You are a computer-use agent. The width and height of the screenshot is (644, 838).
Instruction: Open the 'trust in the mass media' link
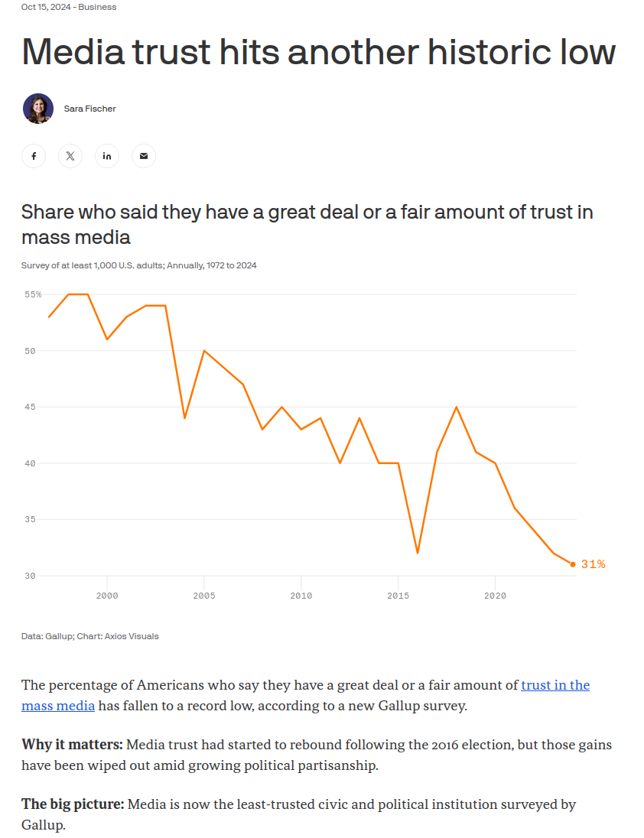click(306, 695)
